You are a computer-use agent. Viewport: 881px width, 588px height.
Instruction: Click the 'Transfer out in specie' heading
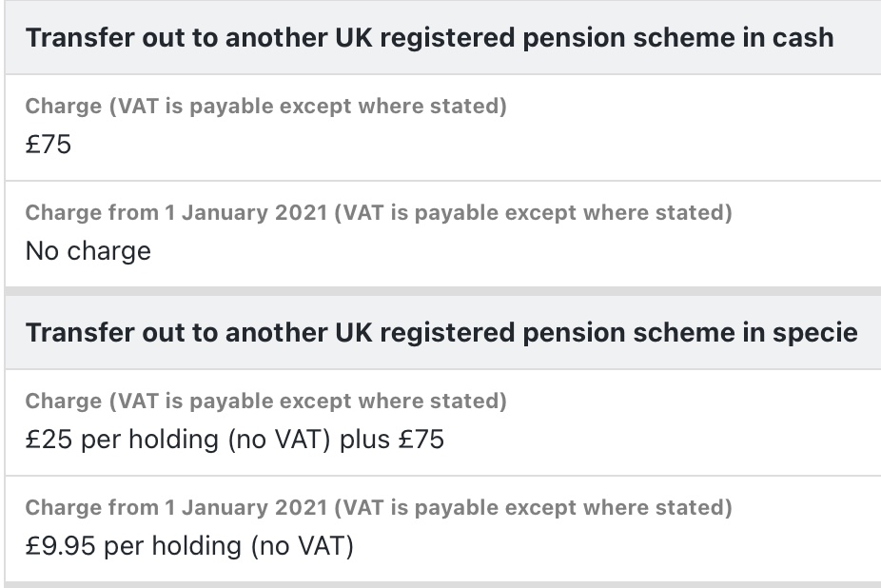click(441, 333)
